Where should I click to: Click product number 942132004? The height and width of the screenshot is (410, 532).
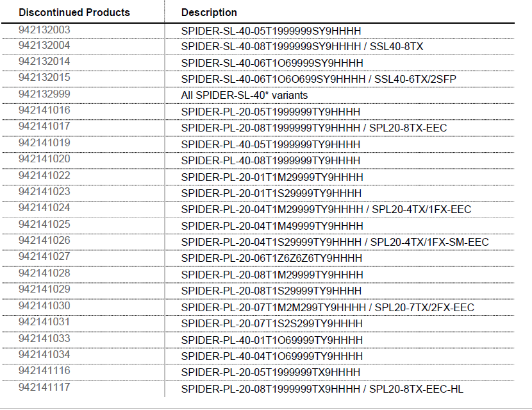(x=44, y=46)
